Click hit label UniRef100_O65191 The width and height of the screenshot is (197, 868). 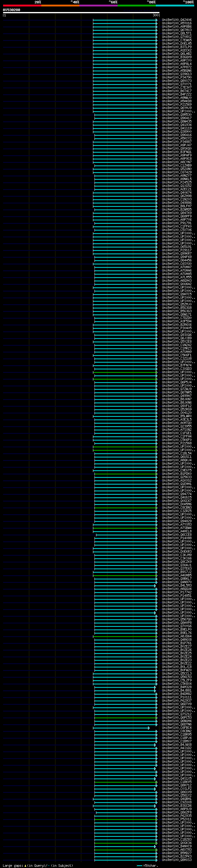coord(177,247)
